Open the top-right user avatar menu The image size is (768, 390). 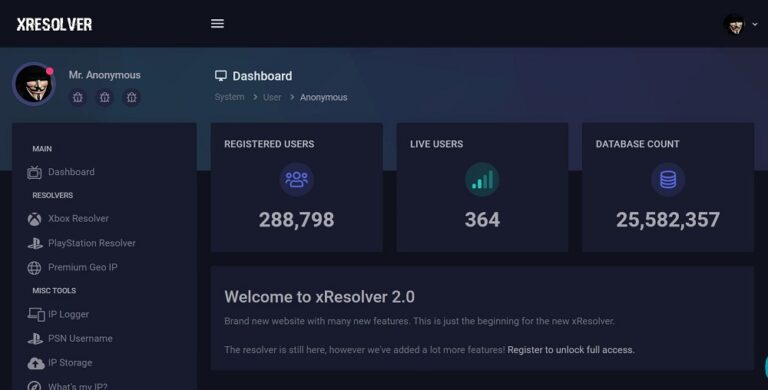click(x=734, y=24)
